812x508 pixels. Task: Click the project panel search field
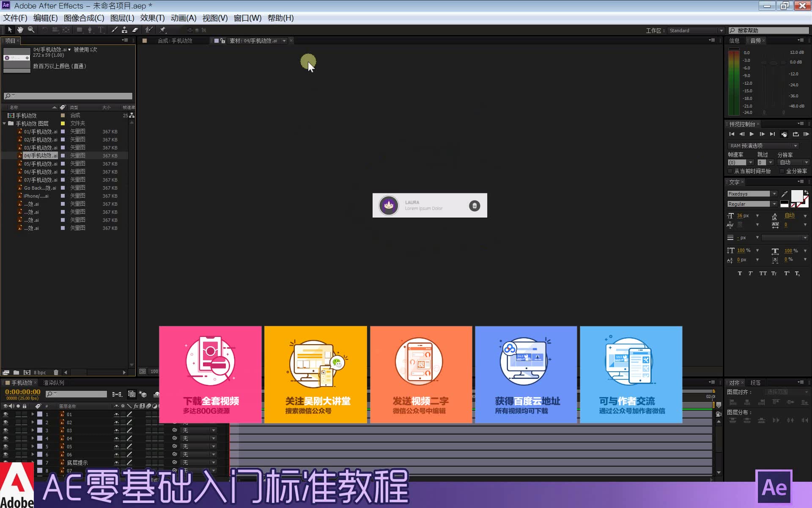[68, 96]
